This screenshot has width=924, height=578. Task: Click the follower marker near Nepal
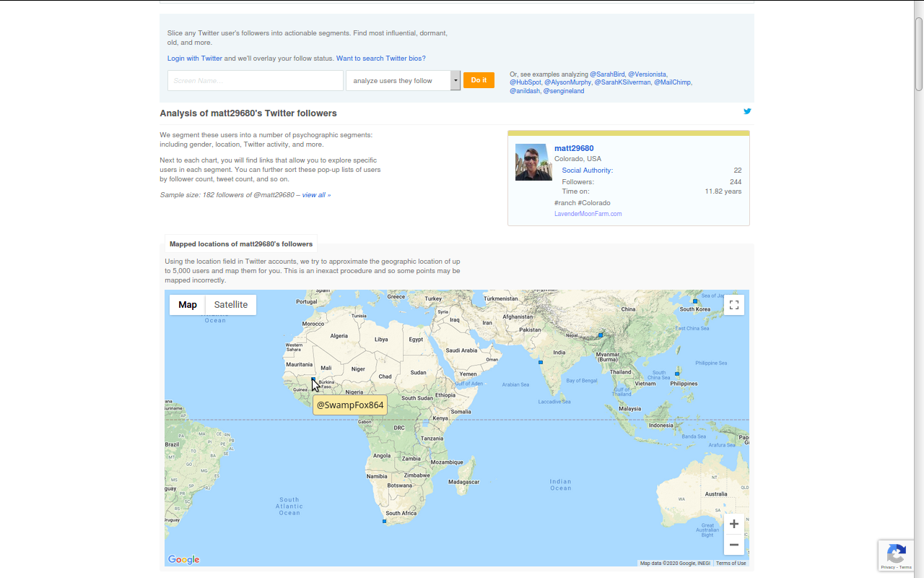601,335
